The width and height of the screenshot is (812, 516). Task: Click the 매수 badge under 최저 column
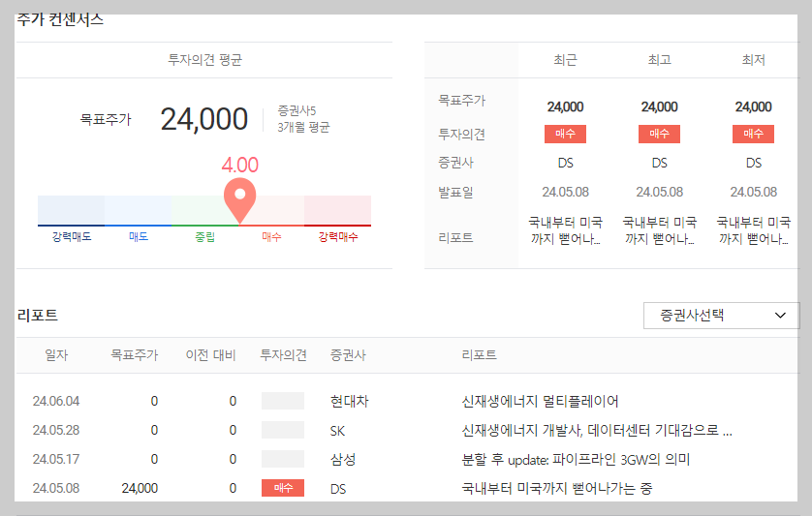(x=753, y=134)
